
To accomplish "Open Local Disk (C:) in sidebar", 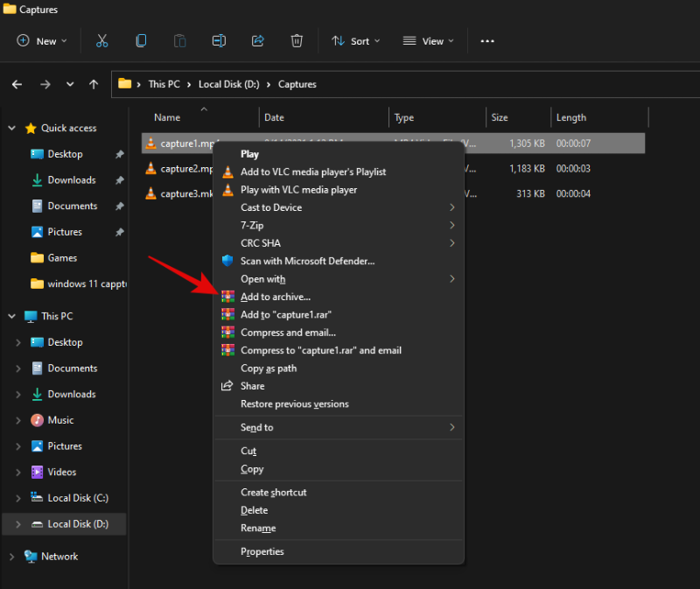I will click(x=78, y=498).
